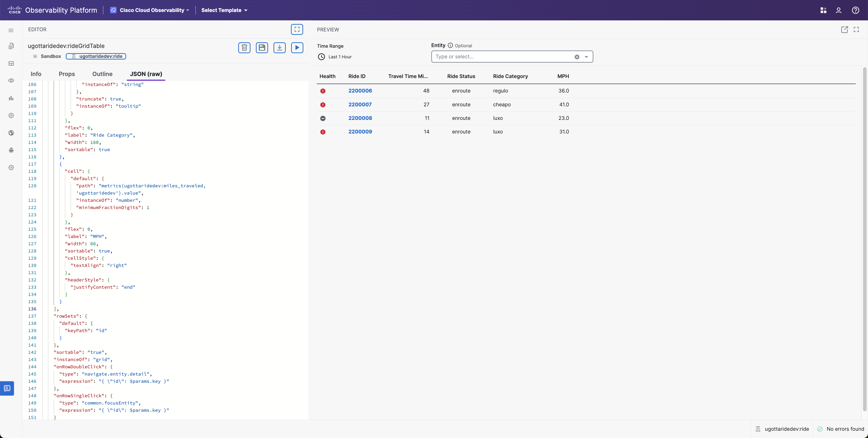Image resolution: width=868 pixels, height=438 pixels.
Task: Expand the Entity combo box arrow
Action: 586,57
